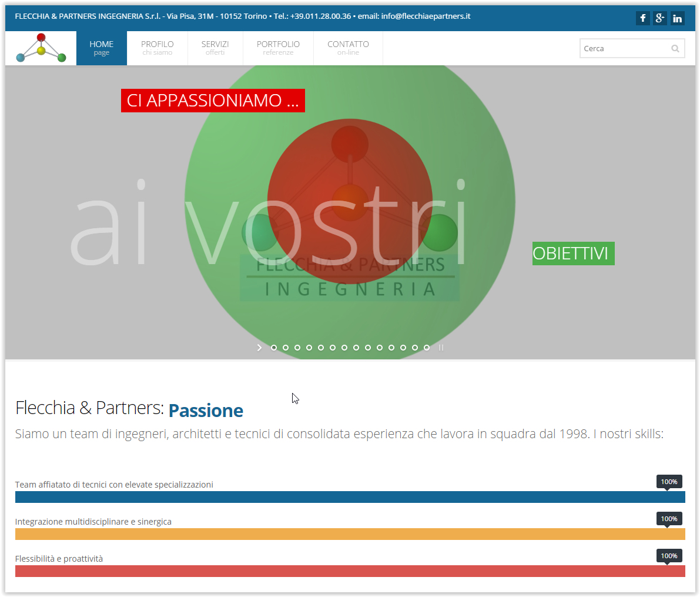Open the SERVIZI offerti menu
Screen dimensions: 700x597
[215, 48]
